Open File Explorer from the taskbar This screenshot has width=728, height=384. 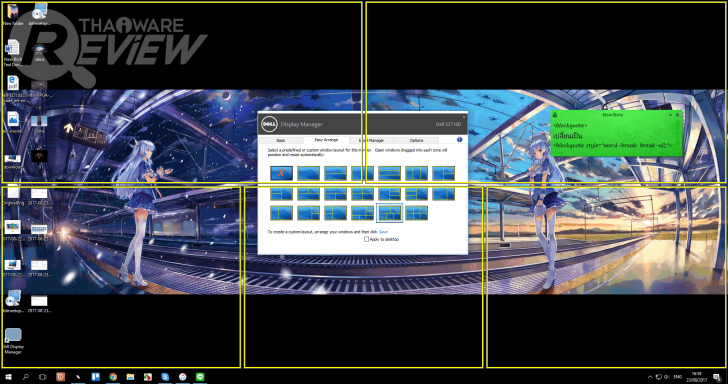(x=130, y=377)
